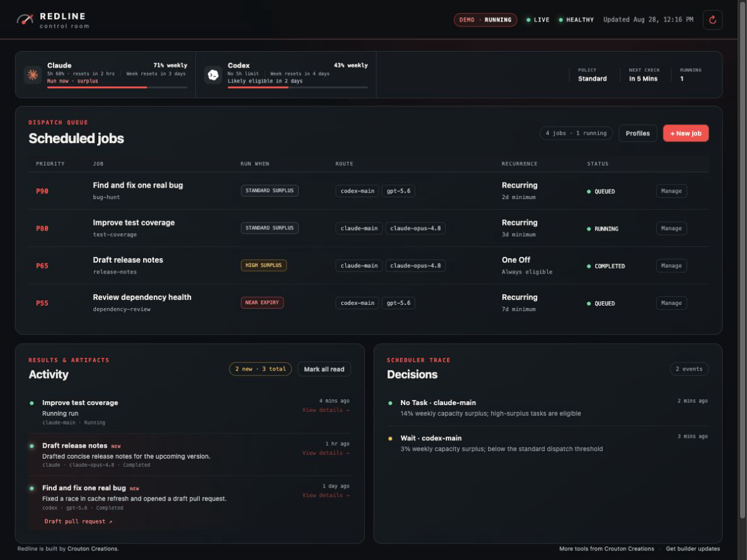This screenshot has height=560, width=747.
Task: Open More tools from Crouton Creations link
Action: coord(606,549)
